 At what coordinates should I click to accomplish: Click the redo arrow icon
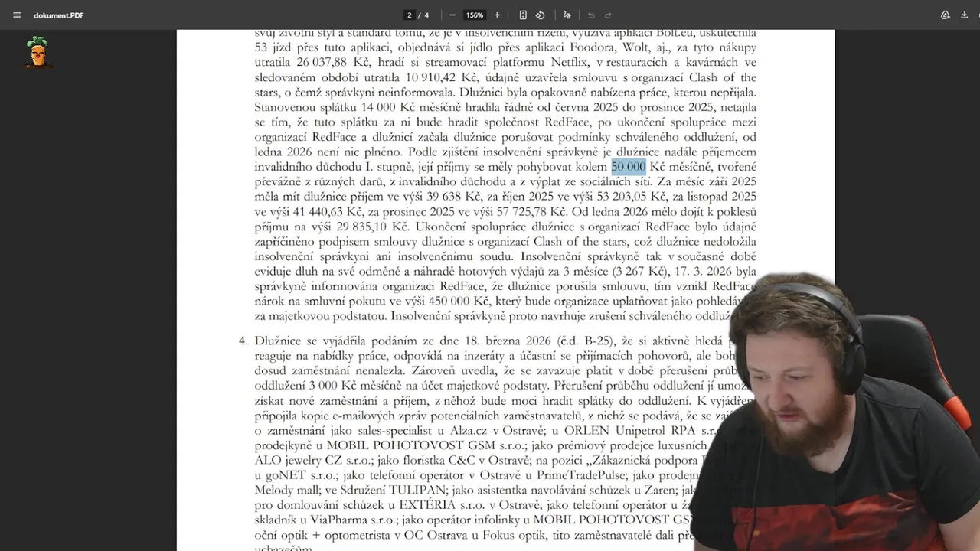608,15
